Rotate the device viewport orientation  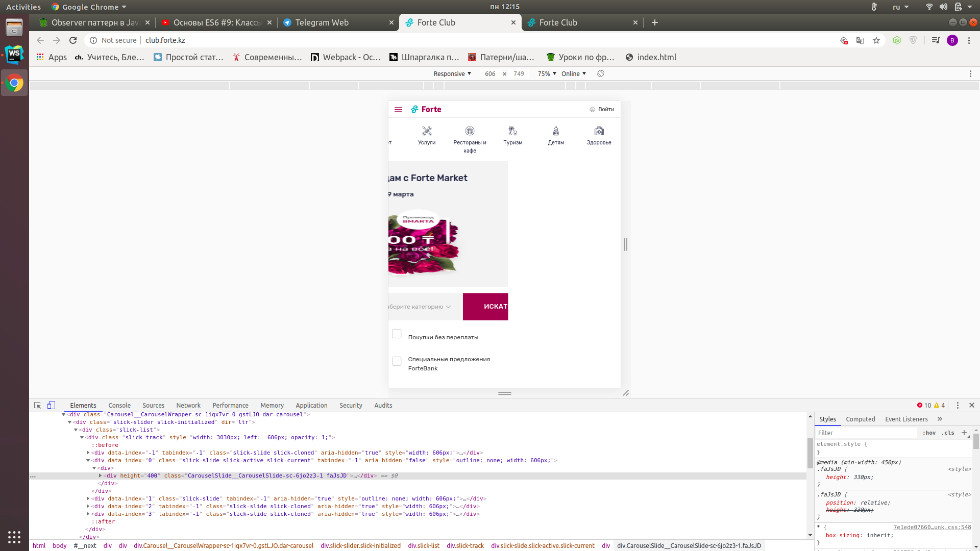601,73
